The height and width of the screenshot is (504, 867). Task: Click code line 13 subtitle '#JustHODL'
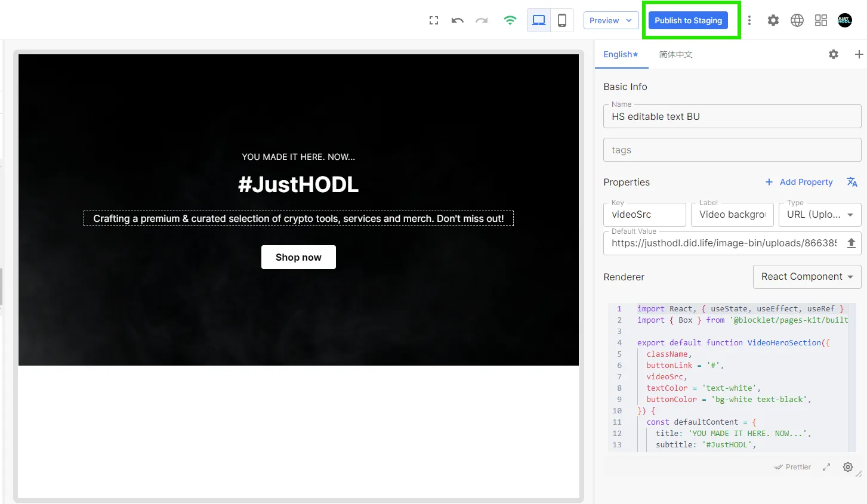tap(706, 444)
